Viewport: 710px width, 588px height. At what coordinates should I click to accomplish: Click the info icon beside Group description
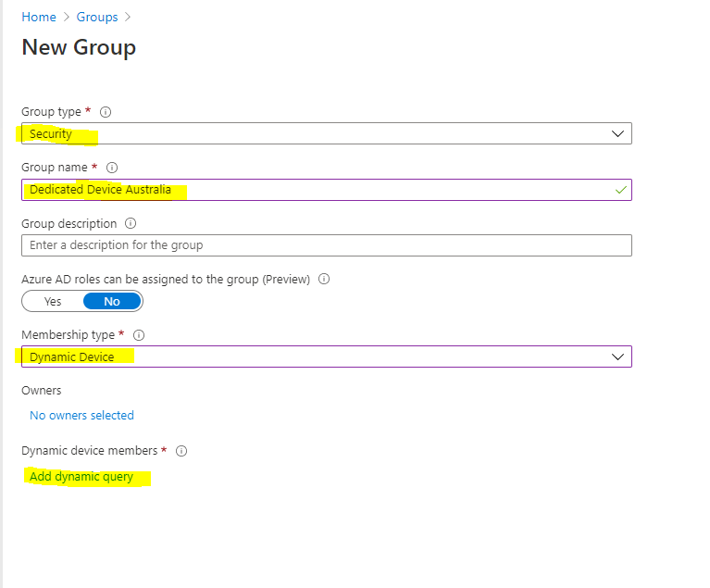tap(131, 224)
